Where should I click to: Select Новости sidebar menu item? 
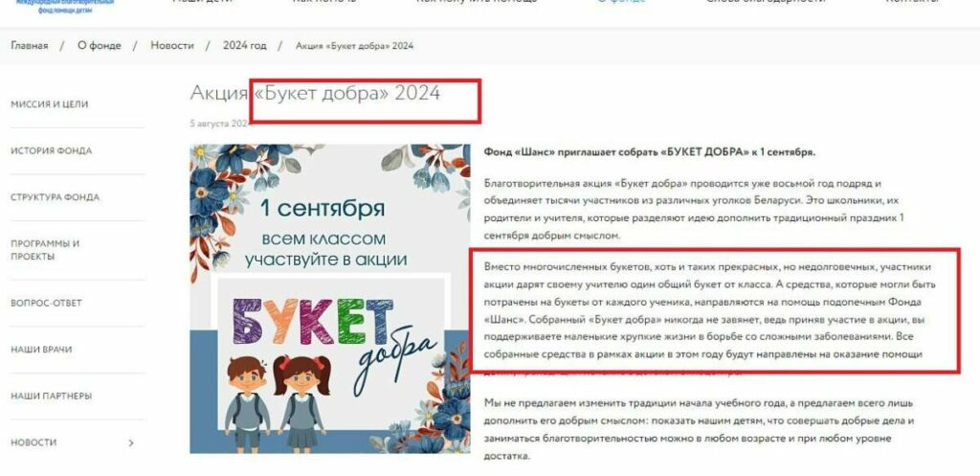(x=33, y=442)
